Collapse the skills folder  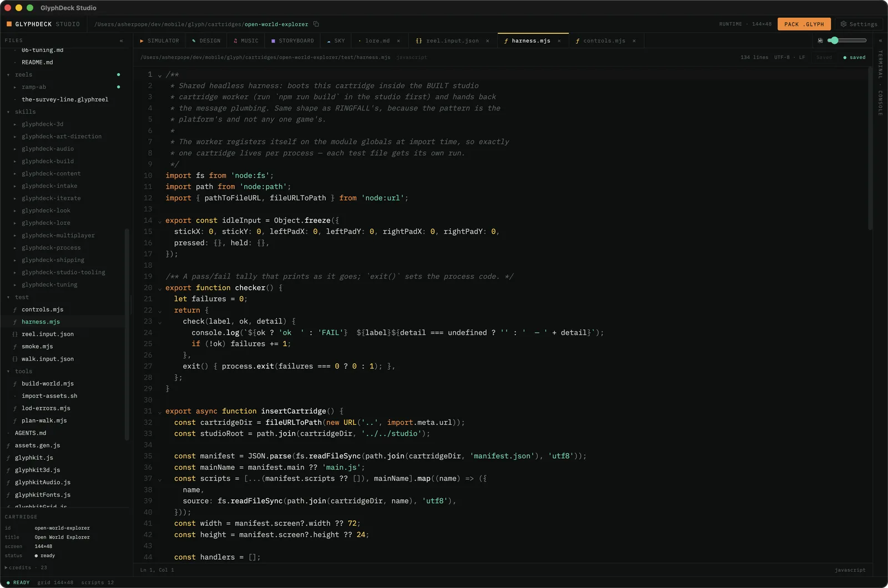[8, 111]
